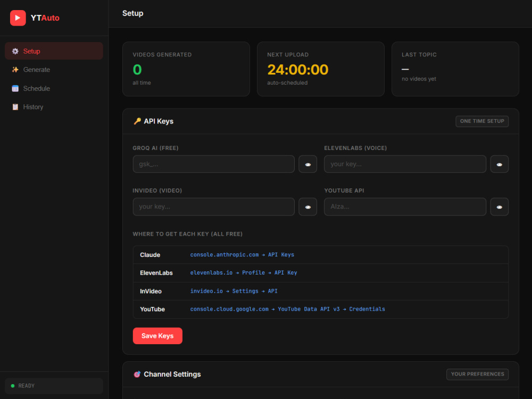The width and height of the screenshot is (532, 399).
Task: Click the Generate sparkle icon in sidebar
Action: (x=15, y=70)
